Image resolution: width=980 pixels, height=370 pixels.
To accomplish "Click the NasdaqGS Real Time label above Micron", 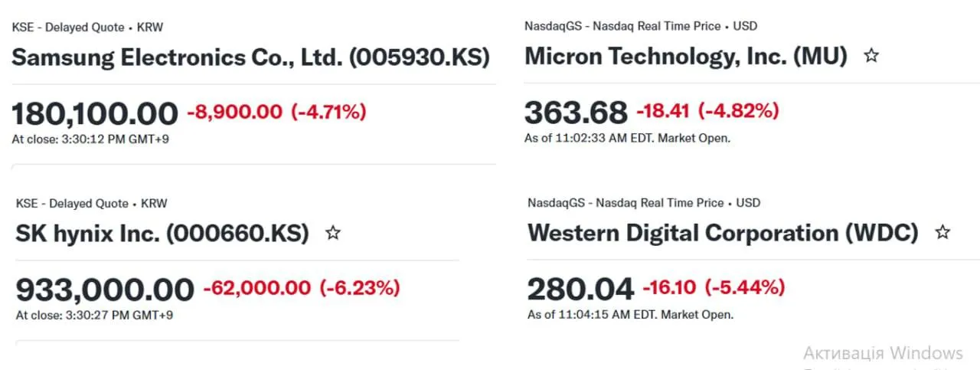I will point(640,26).
